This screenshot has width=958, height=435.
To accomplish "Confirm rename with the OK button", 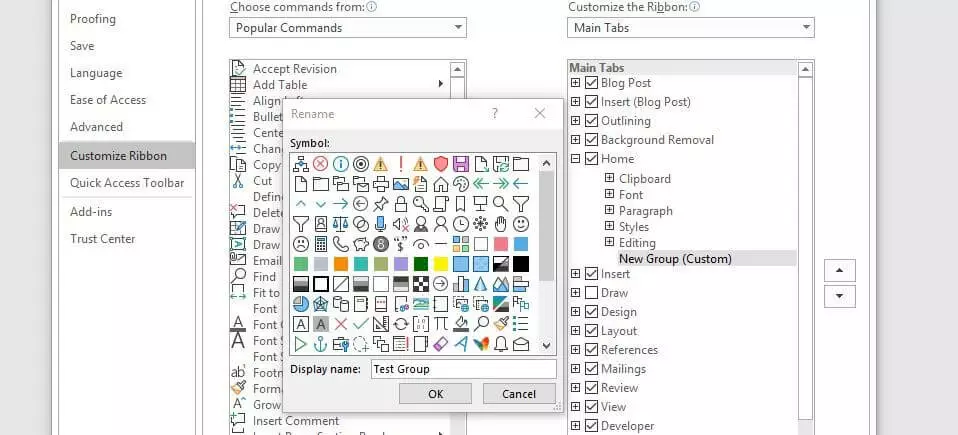I will point(435,394).
